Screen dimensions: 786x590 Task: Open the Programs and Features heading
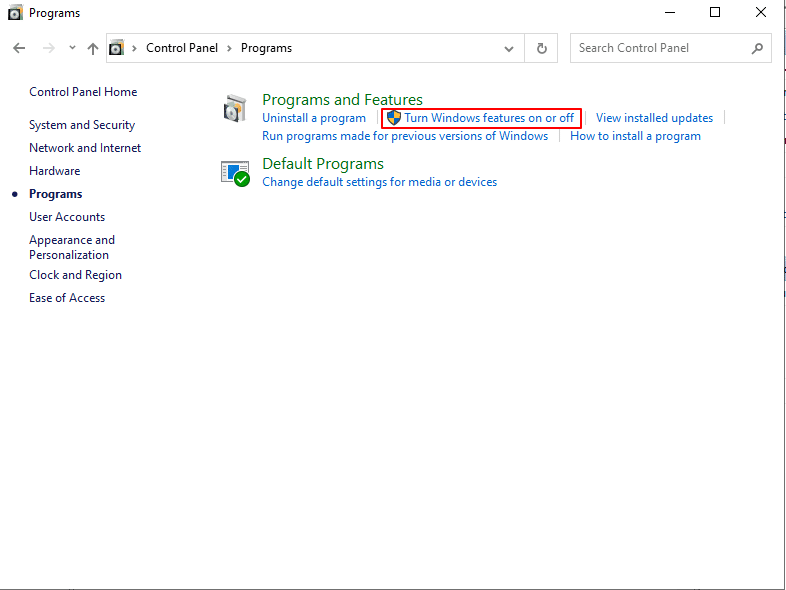[342, 99]
